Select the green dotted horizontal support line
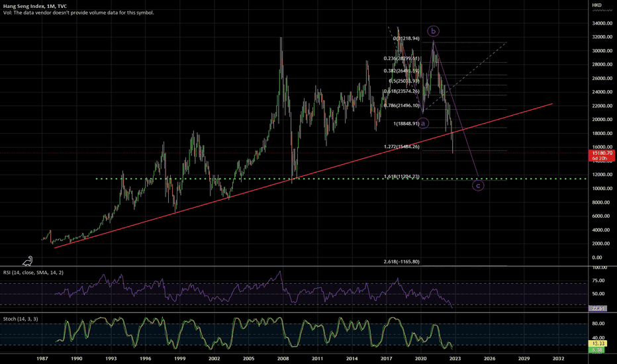Screen dimensions: 617x364 [341, 179]
